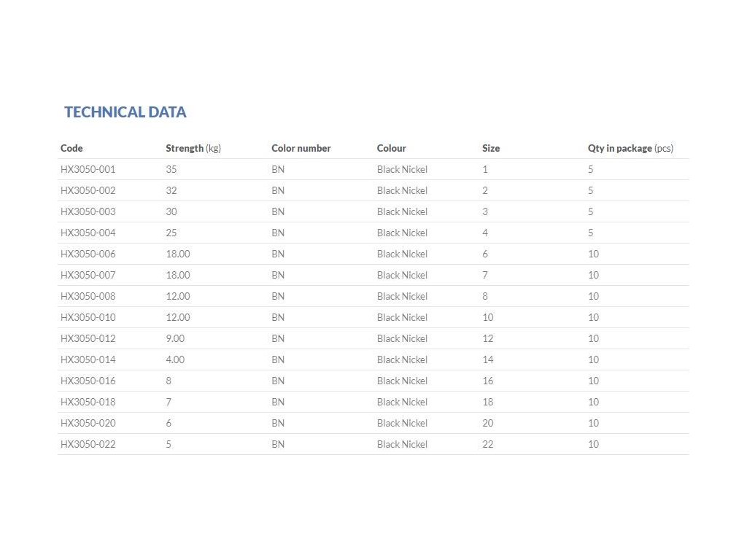Click the 9.00 strength cell
The width and height of the screenshot is (747, 560).
[175, 338]
